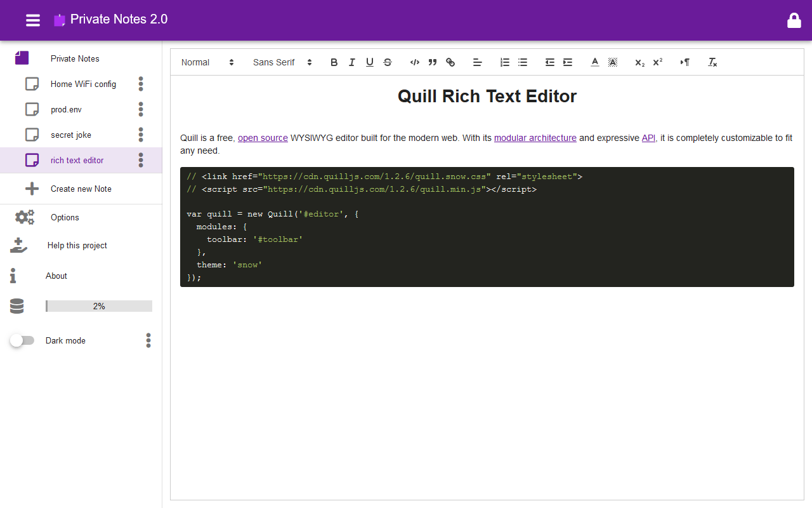The width and height of the screenshot is (812, 508).
Task: Open options for prod.env note
Action: [x=141, y=109]
